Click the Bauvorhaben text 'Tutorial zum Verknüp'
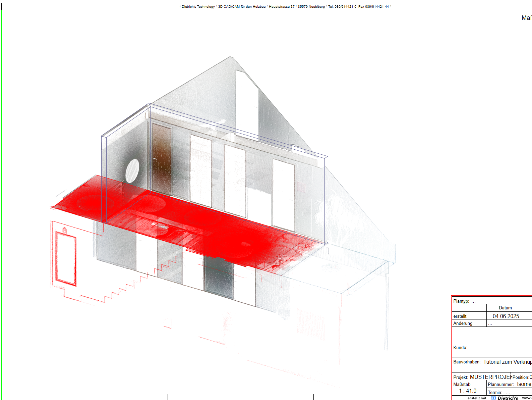Viewport: 532px width, 400px height. pos(507,362)
